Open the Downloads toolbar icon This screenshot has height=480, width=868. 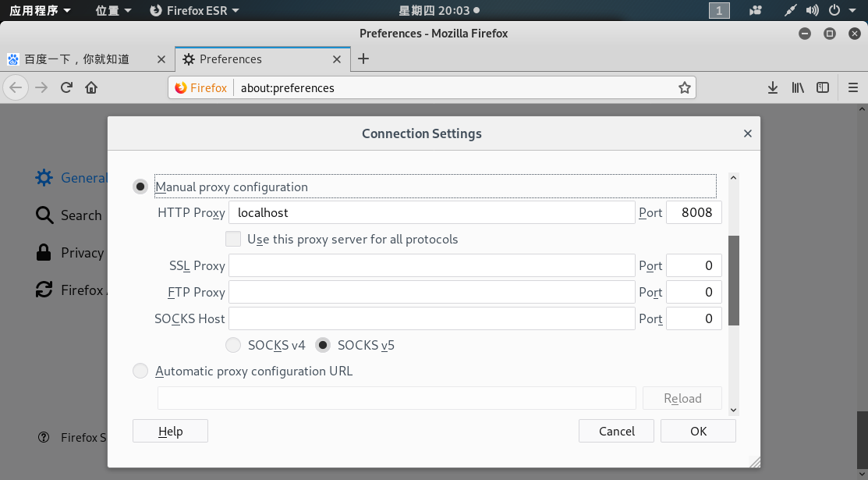(x=772, y=87)
